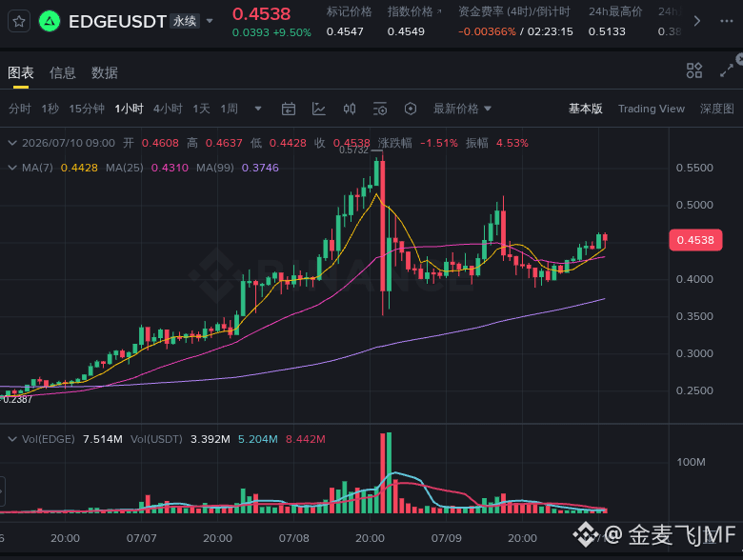Image resolution: width=743 pixels, height=560 pixels.
Task: Click the -0.00366% funding rate value
Action: tap(487, 31)
